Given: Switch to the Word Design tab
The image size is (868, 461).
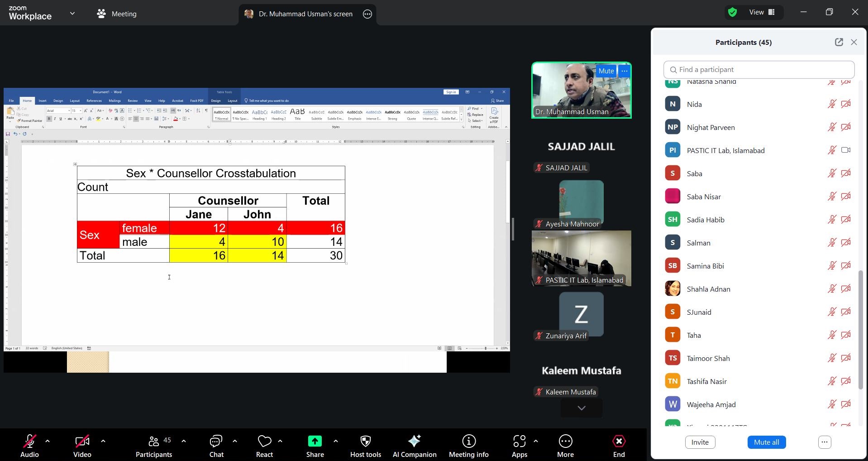Looking at the screenshot, I should (57, 101).
